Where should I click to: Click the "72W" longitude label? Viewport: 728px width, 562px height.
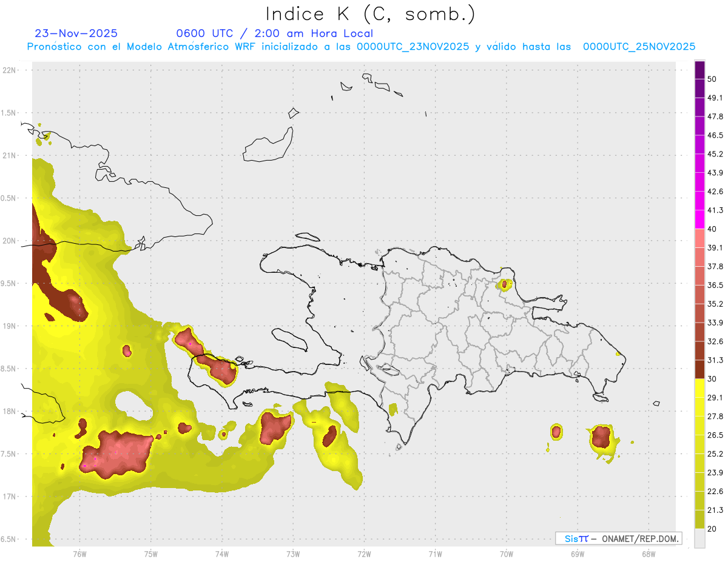pyautogui.click(x=364, y=554)
